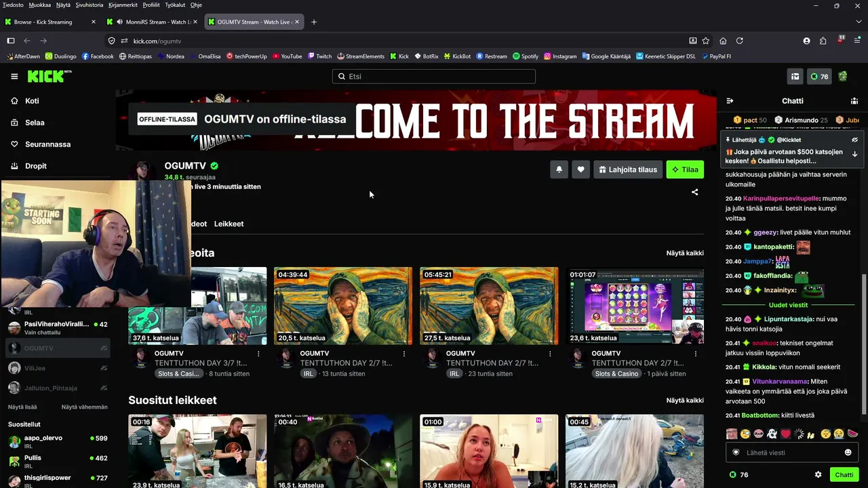Follow OGUMTV with the heart button
868x488 pixels.
coord(580,169)
